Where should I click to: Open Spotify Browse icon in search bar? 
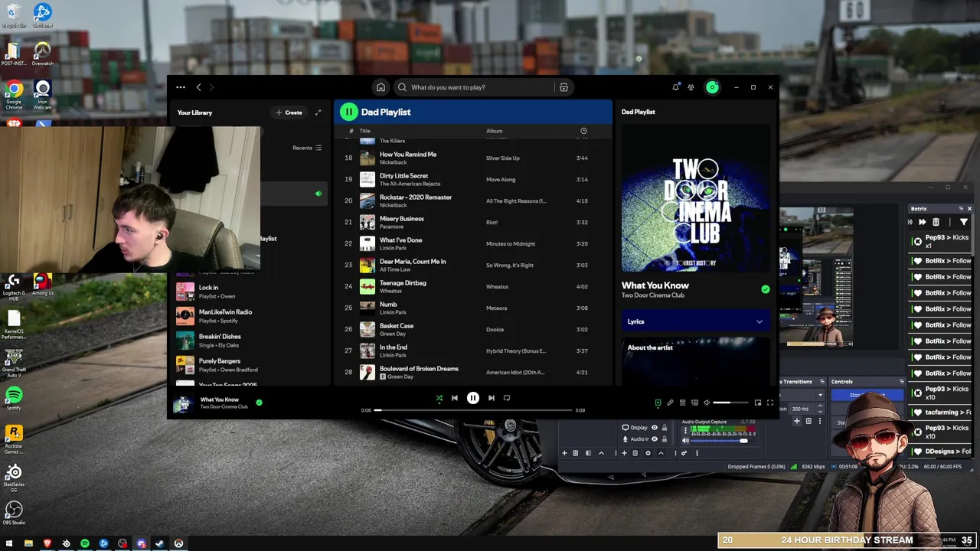[563, 87]
